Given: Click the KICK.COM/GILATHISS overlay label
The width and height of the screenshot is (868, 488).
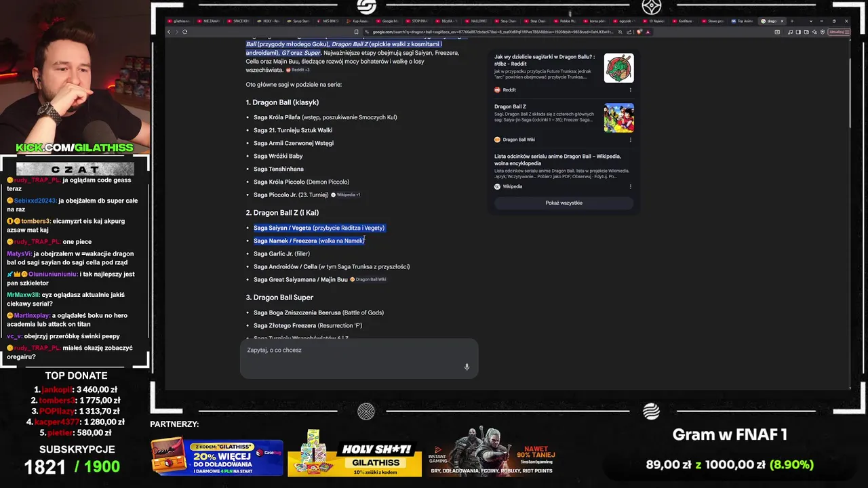Looking at the screenshot, I should (x=75, y=148).
